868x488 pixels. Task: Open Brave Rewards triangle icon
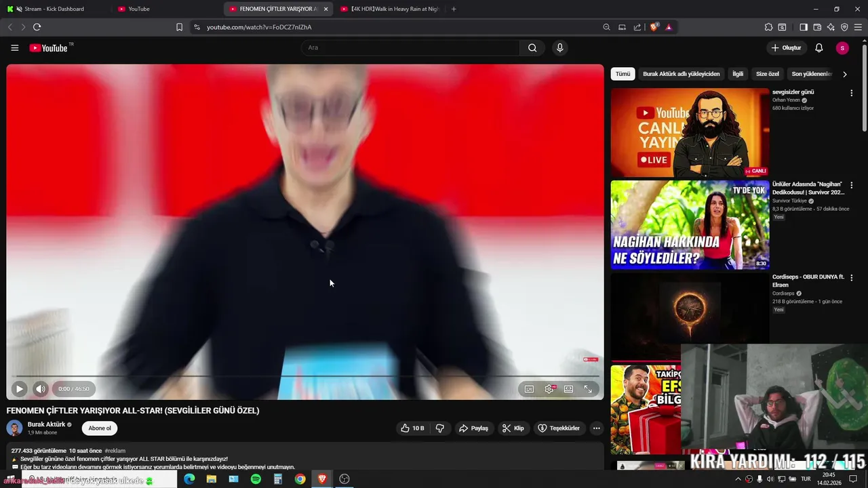tap(669, 27)
